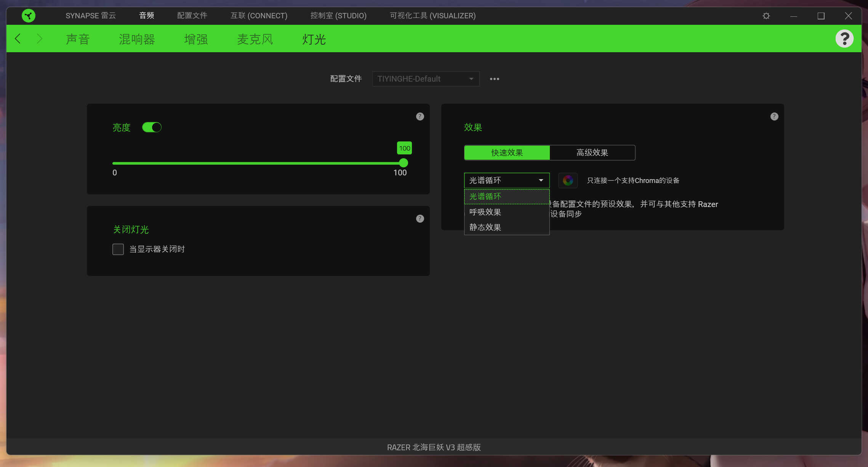868x467 pixels.
Task: Click the three-dot options menu
Action: click(494, 79)
